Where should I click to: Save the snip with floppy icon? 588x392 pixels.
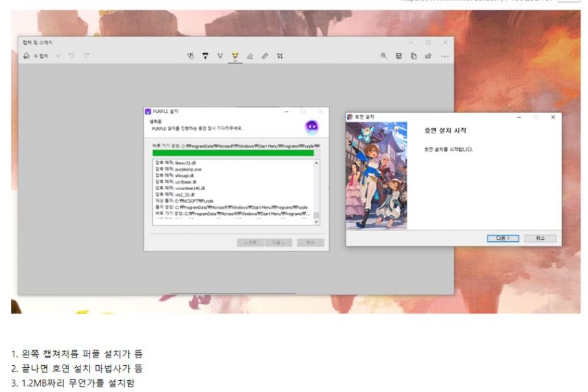coord(399,56)
